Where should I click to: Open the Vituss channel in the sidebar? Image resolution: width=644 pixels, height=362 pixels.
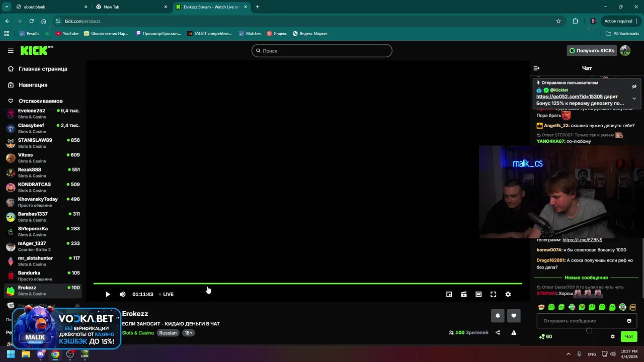coord(43,158)
